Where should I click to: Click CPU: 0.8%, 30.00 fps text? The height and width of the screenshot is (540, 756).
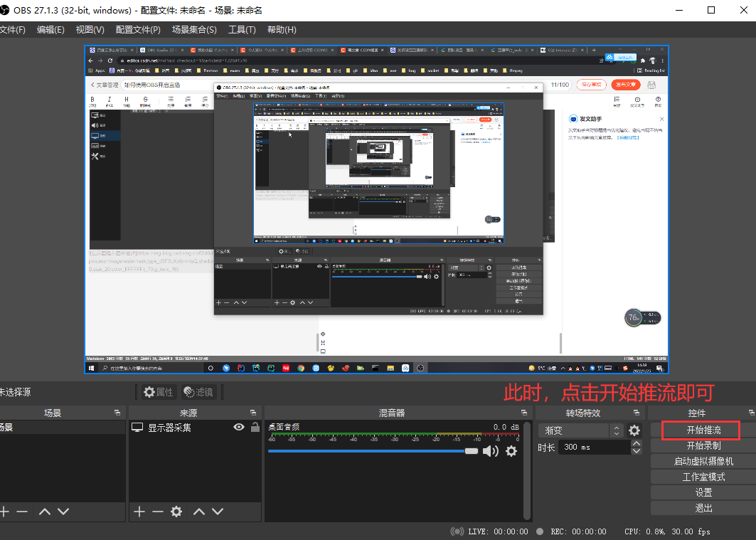(x=667, y=531)
